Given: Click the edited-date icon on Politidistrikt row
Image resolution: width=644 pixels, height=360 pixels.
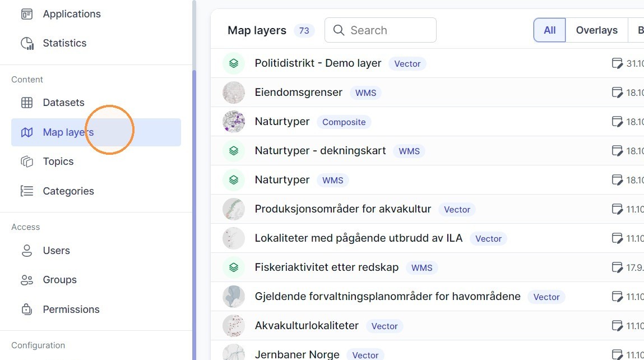Looking at the screenshot, I should (x=617, y=63).
